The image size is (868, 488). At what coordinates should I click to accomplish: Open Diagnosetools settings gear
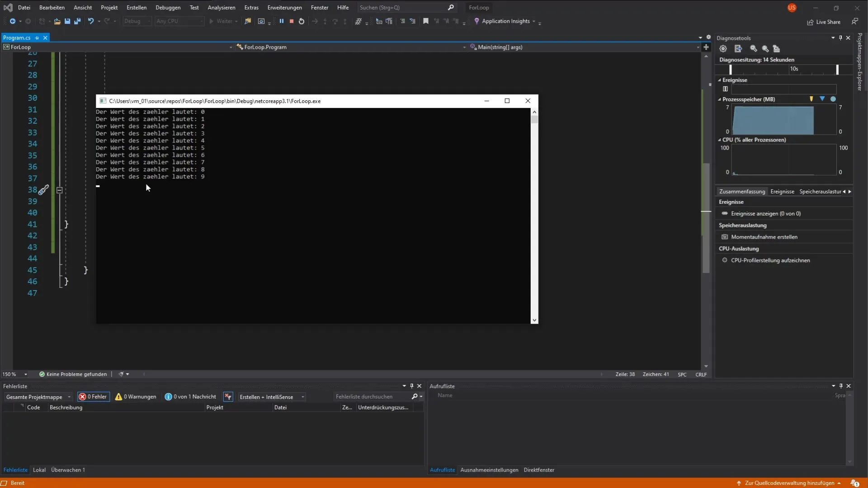click(723, 49)
